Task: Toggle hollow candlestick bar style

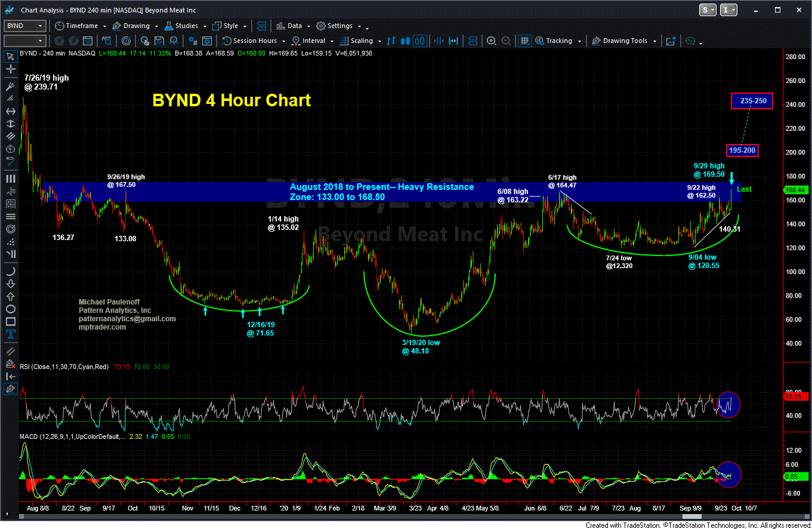Action: pyautogui.click(x=419, y=41)
